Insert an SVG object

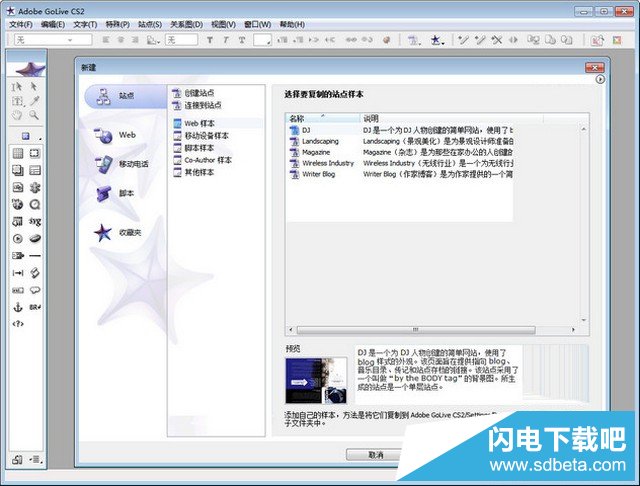click(35, 222)
